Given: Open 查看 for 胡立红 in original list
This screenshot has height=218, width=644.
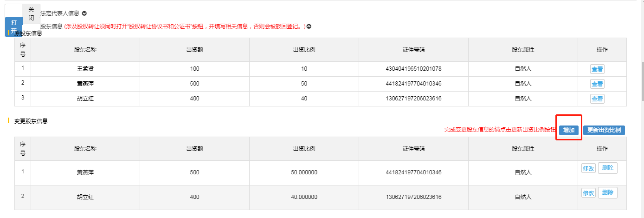Looking at the screenshot, I should [x=597, y=99].
